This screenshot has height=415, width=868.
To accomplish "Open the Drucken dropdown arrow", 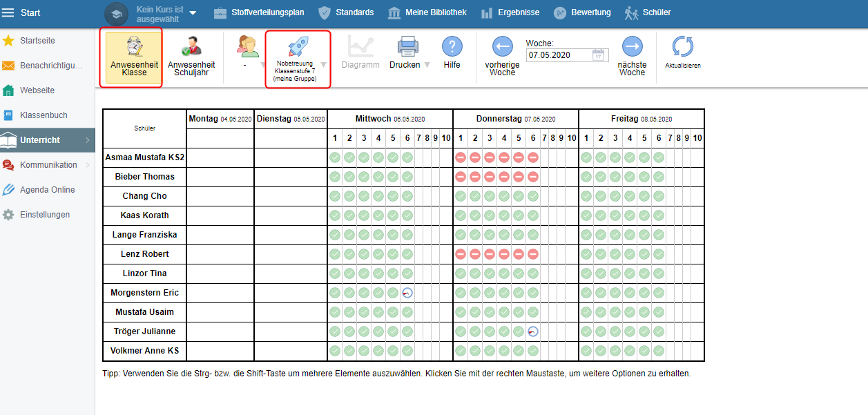I will (427, 65).
